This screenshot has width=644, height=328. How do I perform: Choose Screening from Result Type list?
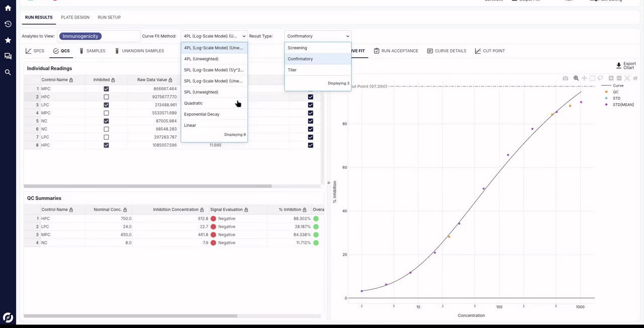317,48
